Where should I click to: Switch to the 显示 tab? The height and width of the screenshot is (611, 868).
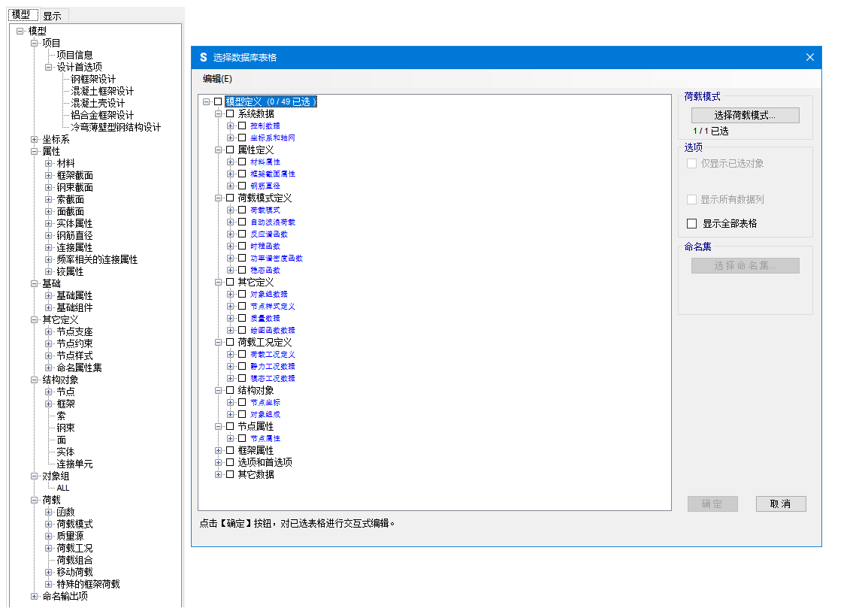52,15
